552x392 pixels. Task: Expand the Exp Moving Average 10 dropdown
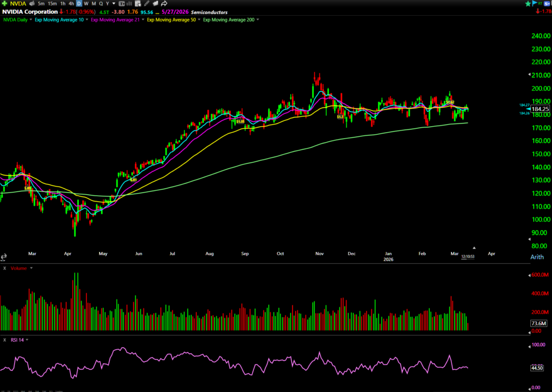86,20
